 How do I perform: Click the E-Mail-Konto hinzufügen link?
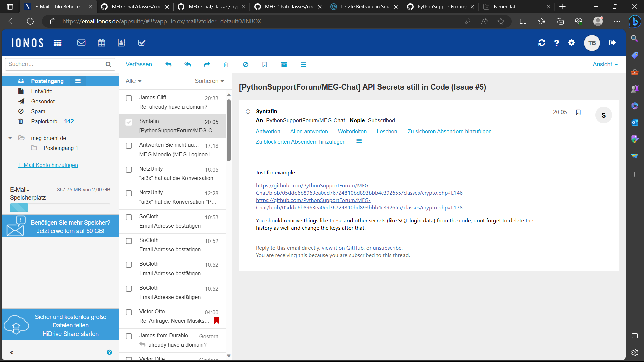(x=48, y=165)
